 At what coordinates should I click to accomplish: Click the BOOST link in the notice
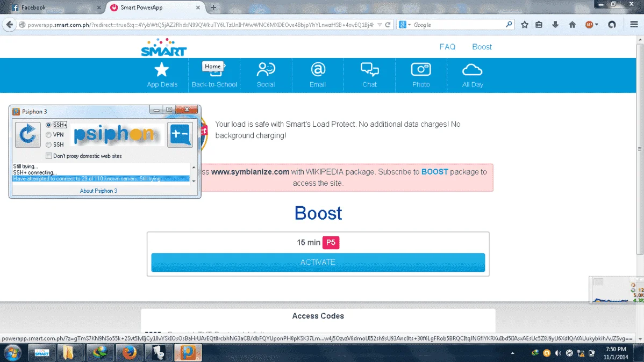coord(434,172)
